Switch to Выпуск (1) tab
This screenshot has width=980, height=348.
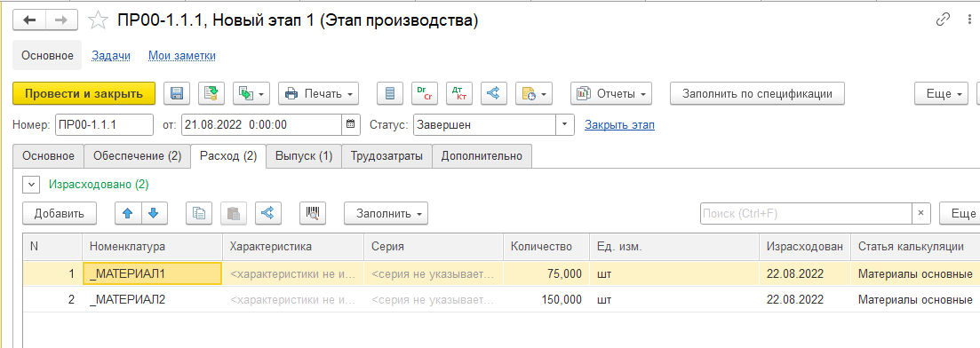click(304, 156)
